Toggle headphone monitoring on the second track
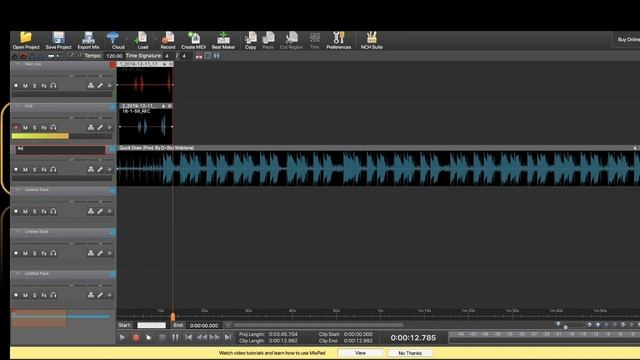 53,128
